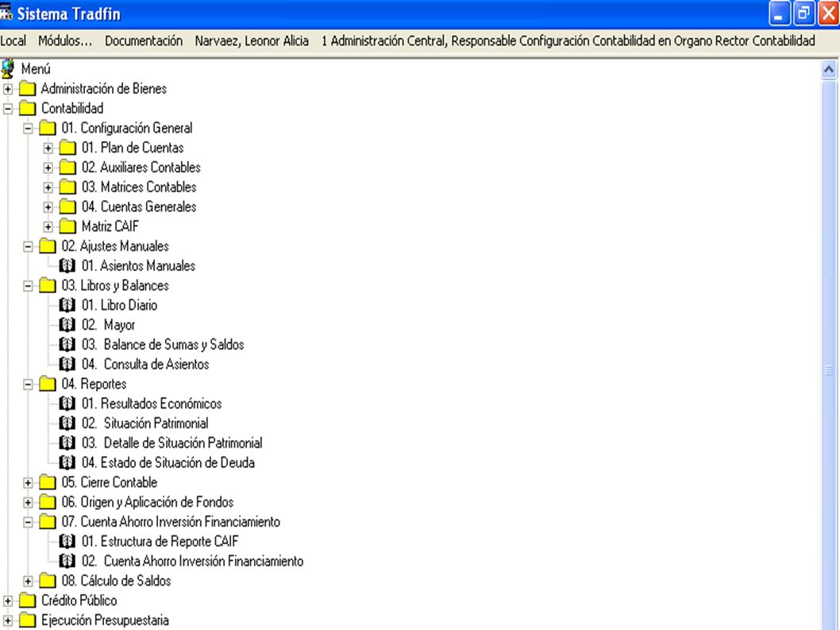
Task: Click the Crédito Público folder icon
Action: pyautogui.click(x=27, y=601)
